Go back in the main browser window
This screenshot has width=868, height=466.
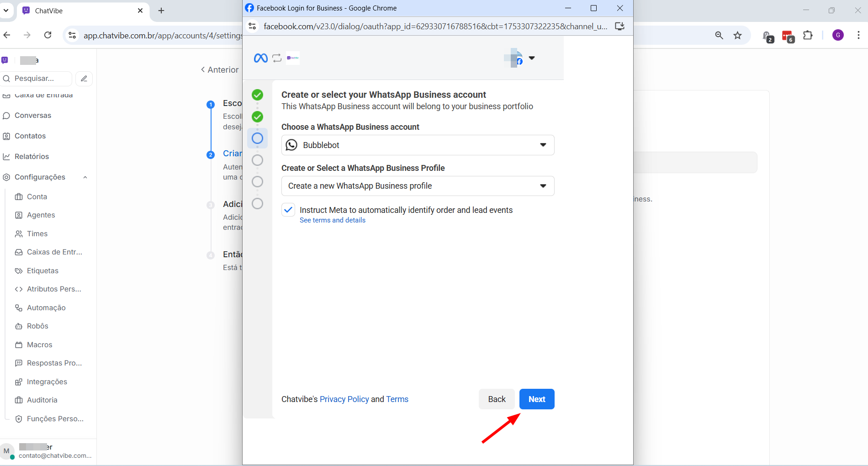point(6,35)
